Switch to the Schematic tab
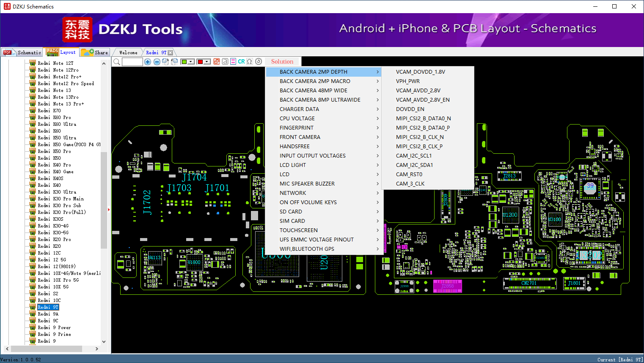 pyautogui.click(x=22, y=53)
